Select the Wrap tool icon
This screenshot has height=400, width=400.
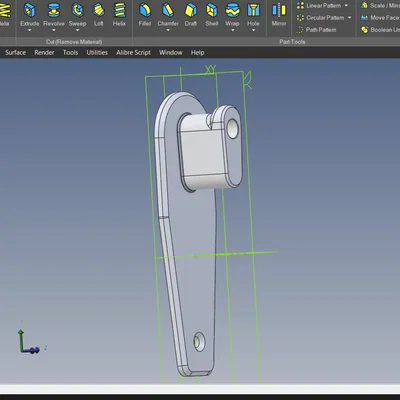tap(232, 10)
